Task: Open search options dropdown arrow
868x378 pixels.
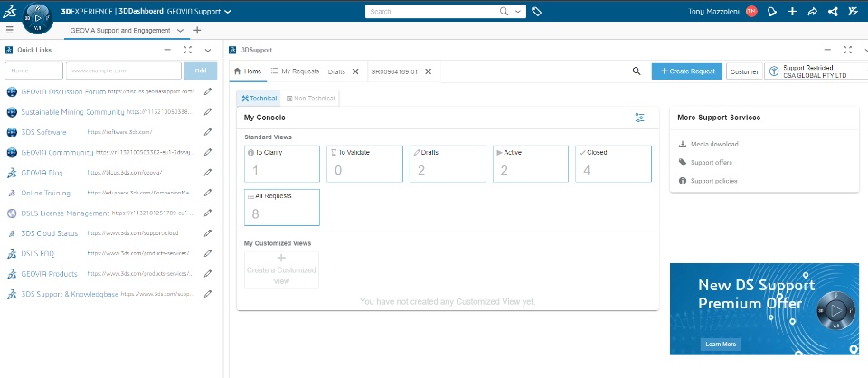Action: (517, 11)
